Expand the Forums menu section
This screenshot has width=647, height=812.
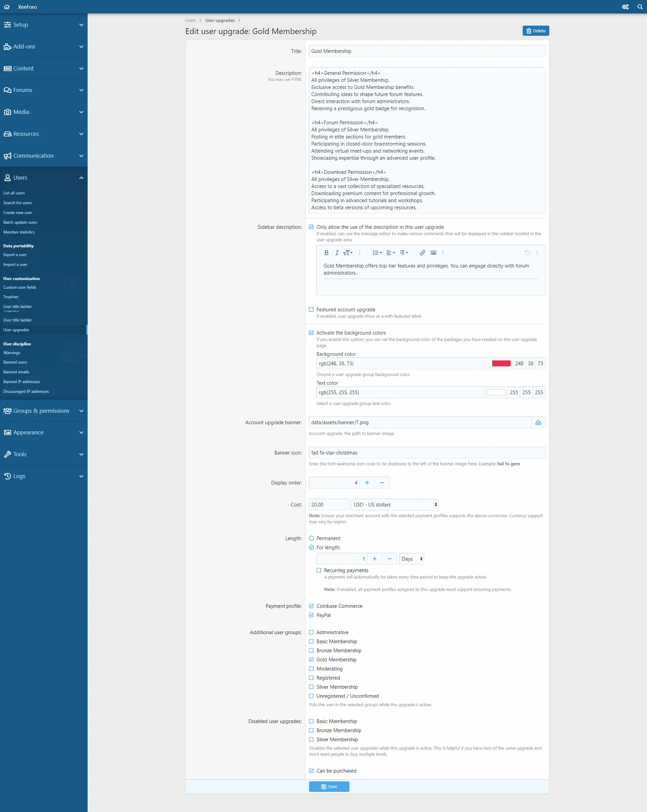pyautogui.click(x=81, y=90)
